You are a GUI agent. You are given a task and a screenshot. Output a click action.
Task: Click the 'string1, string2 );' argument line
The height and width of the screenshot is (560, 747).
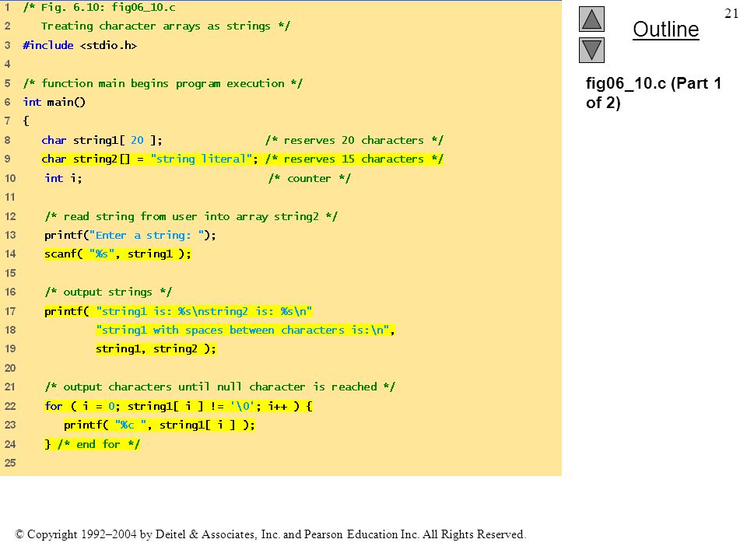click(x=156, y=348)
